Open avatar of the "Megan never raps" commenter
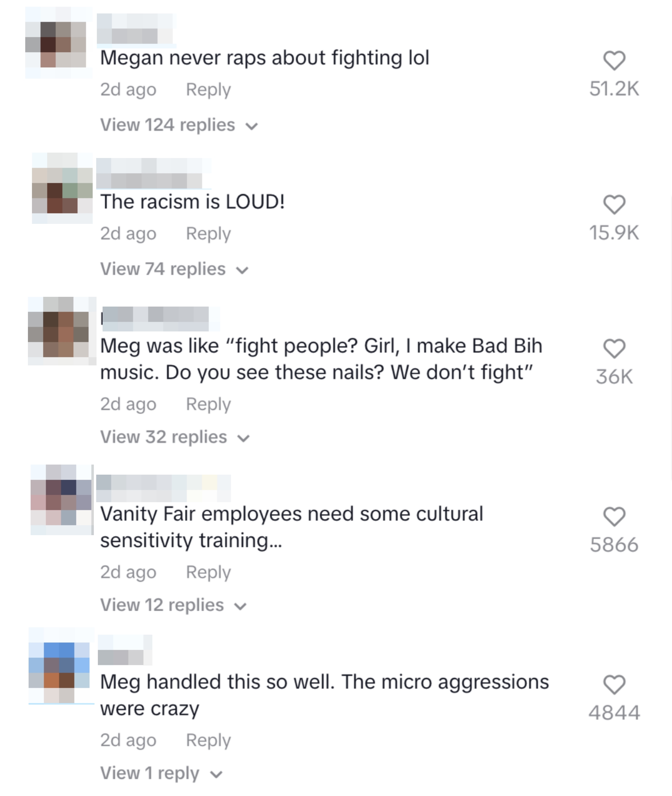 coord(59,43)
